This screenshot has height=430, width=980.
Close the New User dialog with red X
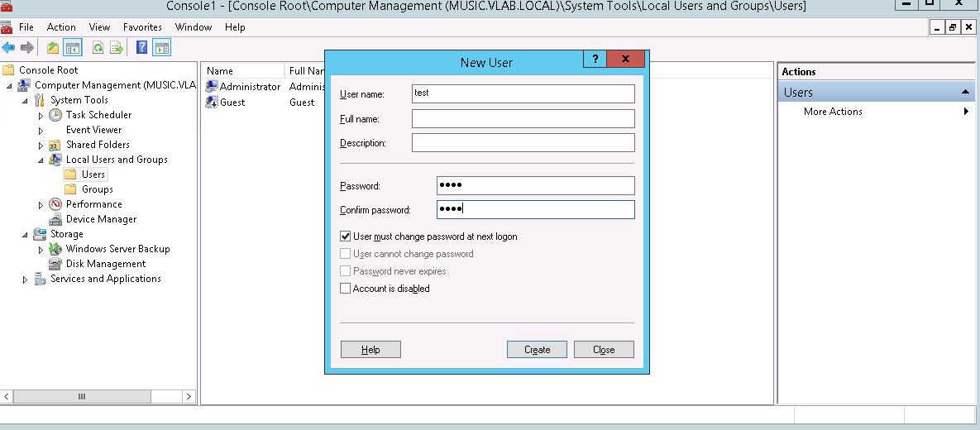(625, 60)
